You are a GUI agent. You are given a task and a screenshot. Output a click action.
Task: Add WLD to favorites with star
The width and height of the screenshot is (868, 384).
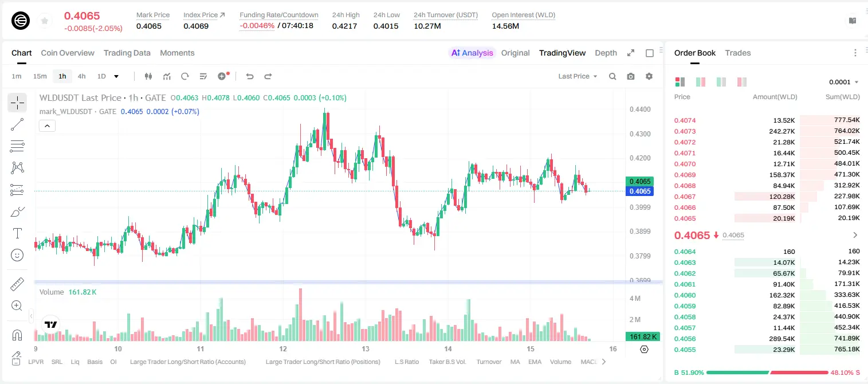[45, 21]
